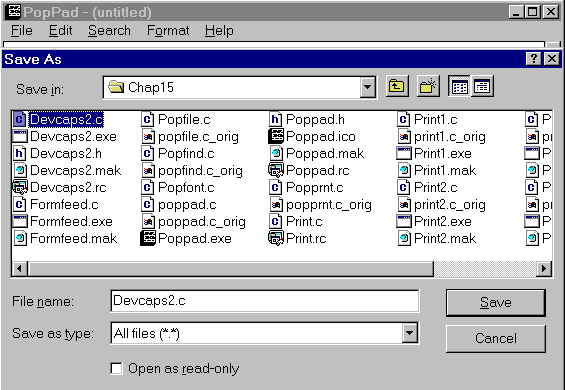Click the Chap15 folder combo box

click(x=240, y=87)
